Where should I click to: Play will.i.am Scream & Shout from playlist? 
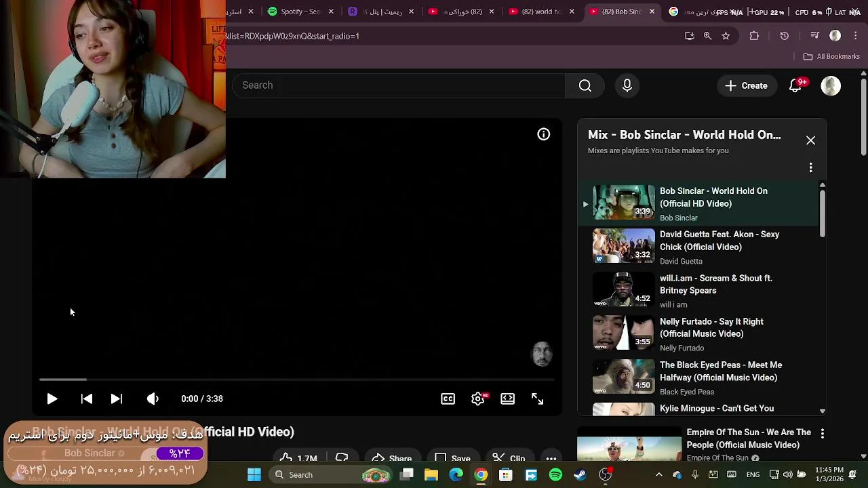tap(698, 291)
